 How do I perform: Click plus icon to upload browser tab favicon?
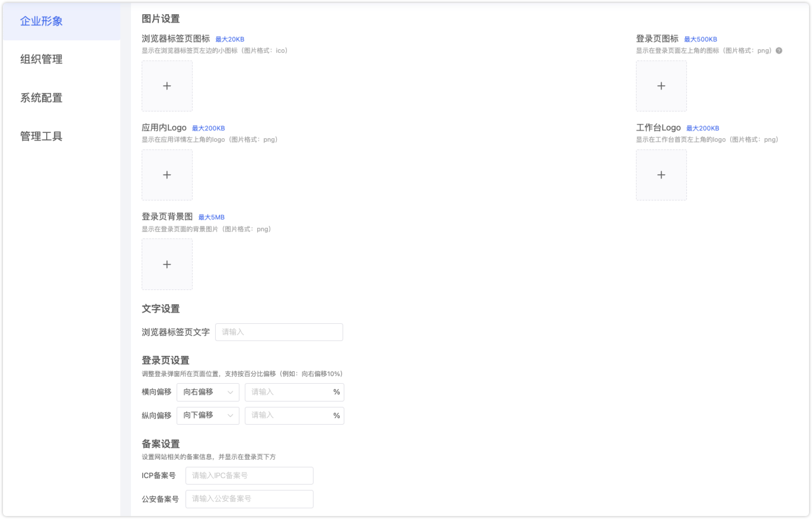coord(167,86)
